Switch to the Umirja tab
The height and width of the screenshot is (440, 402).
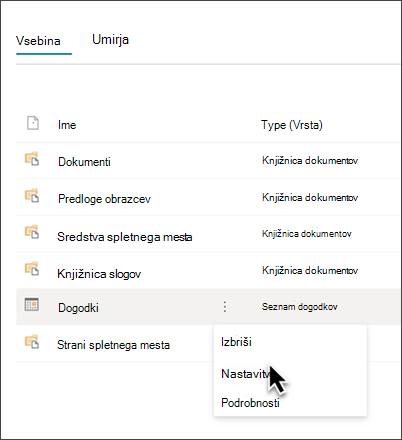[x=110, y=40]
